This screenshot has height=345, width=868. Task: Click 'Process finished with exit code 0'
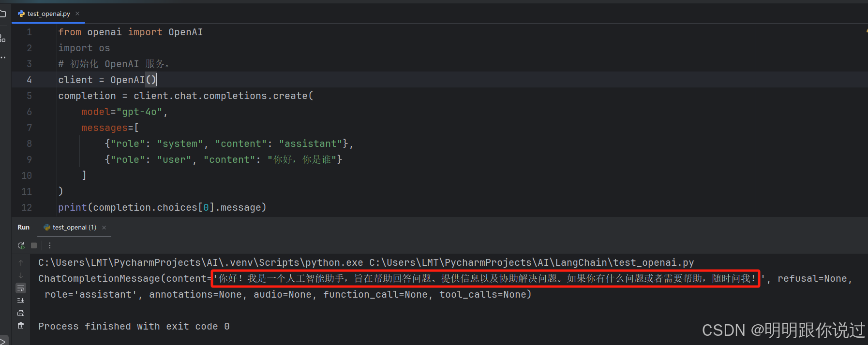pyautogui.click(x=134, y=326)
